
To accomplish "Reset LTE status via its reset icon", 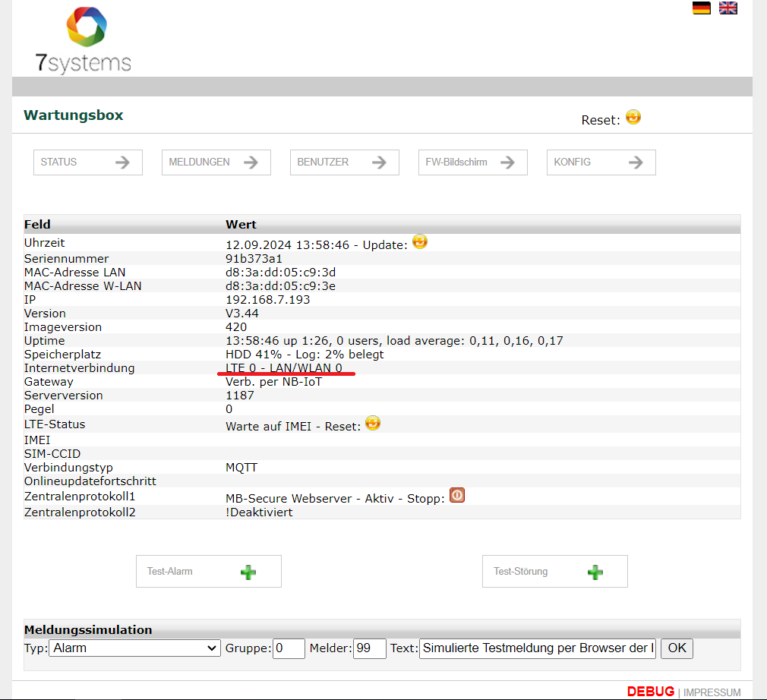I will click(373, 423).
